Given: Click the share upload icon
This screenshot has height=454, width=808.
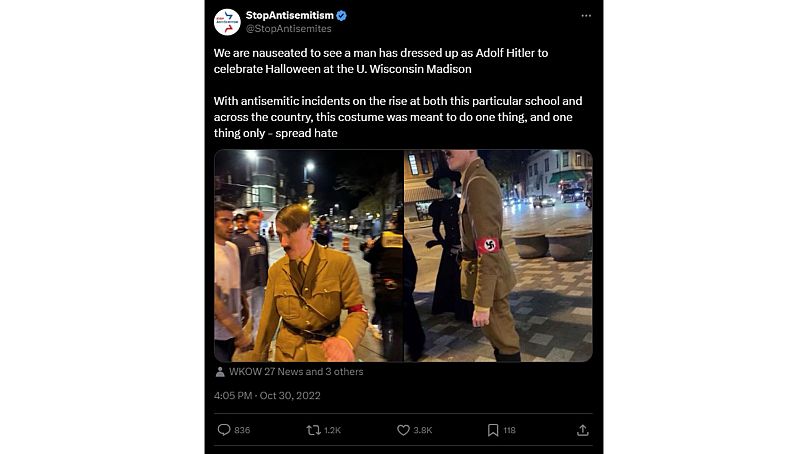Looking at the screenshot, I should (583, 430).
